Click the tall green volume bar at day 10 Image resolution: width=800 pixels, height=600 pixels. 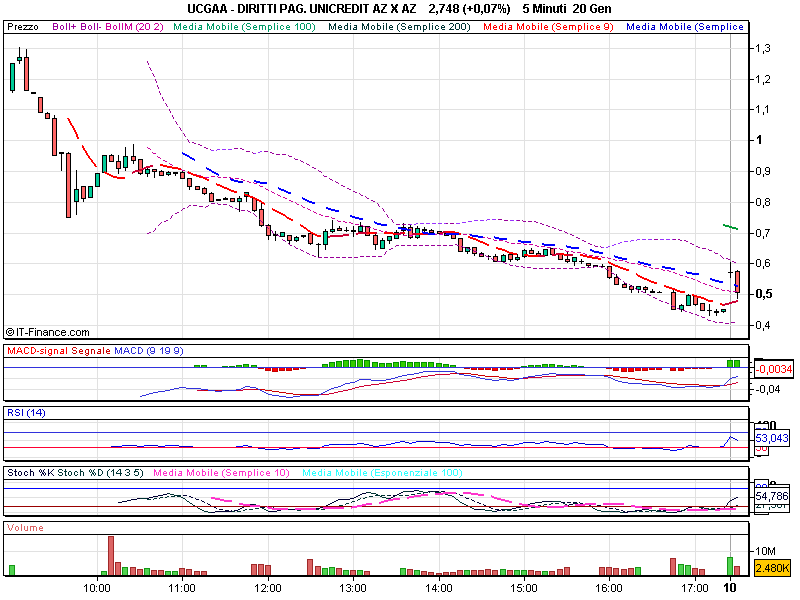pyautogui.click(x=730, y=566)
